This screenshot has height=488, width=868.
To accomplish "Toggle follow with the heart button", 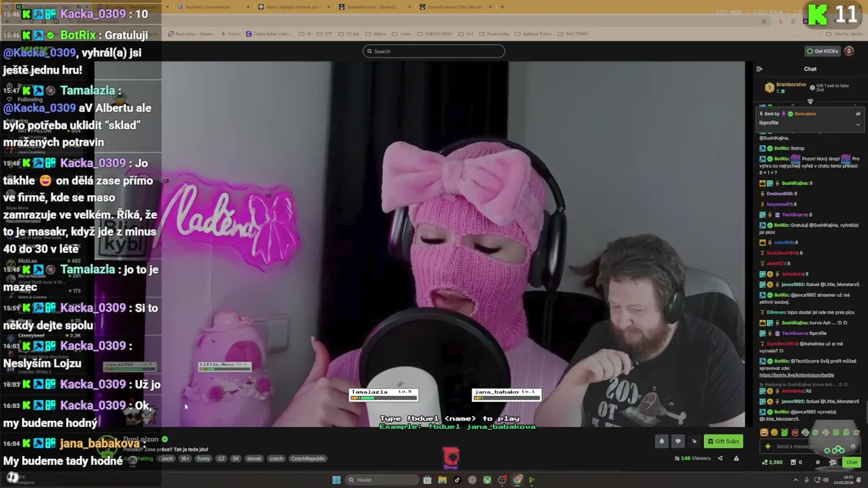I will [677, 441].
